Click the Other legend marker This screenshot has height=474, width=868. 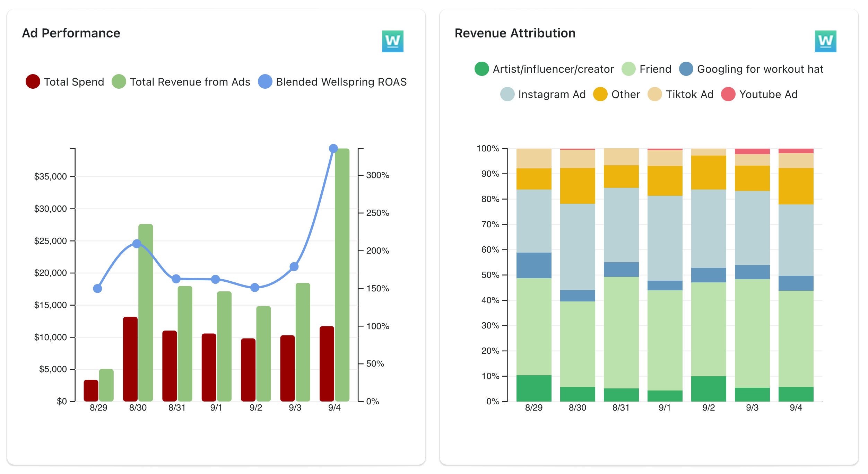600,94
